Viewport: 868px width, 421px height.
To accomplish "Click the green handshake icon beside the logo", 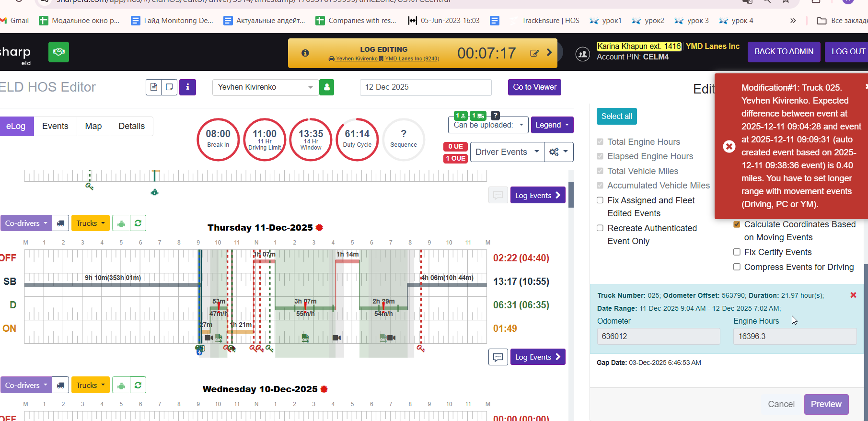I will click(58, 52).
